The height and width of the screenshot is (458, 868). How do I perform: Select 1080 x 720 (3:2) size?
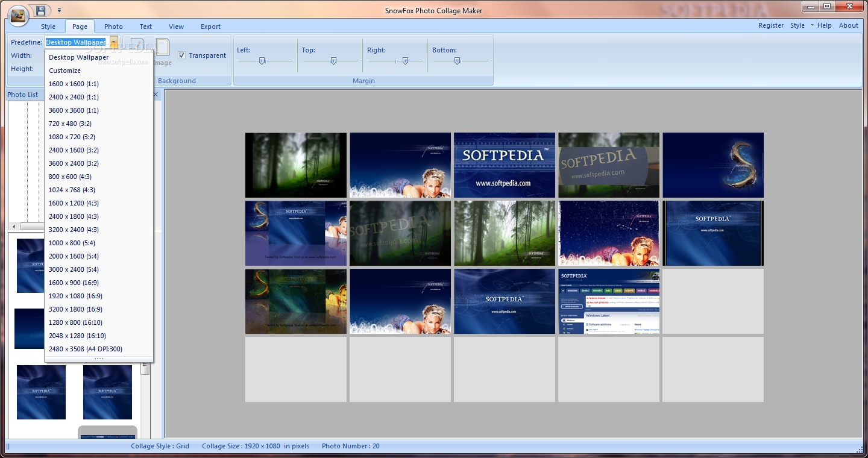click(99, 137)
